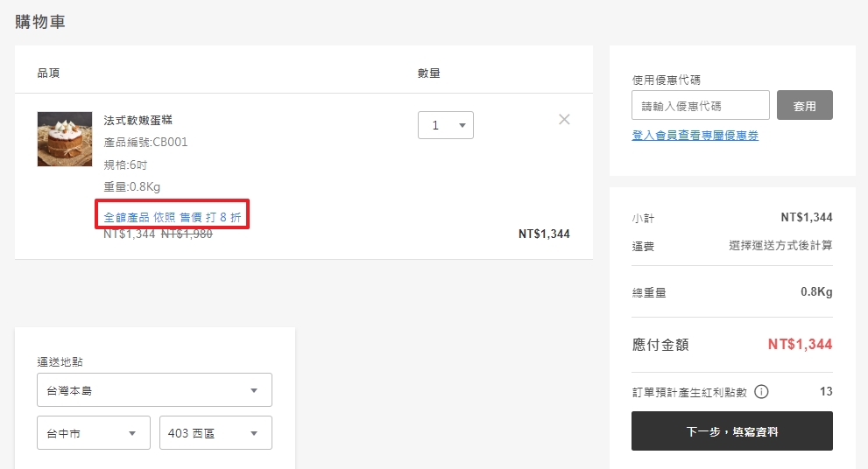This screenshot has width=868, height=469.
Task: Click the 選擇運送方式後計算 shipping fee note
Action: pos(780,246)
